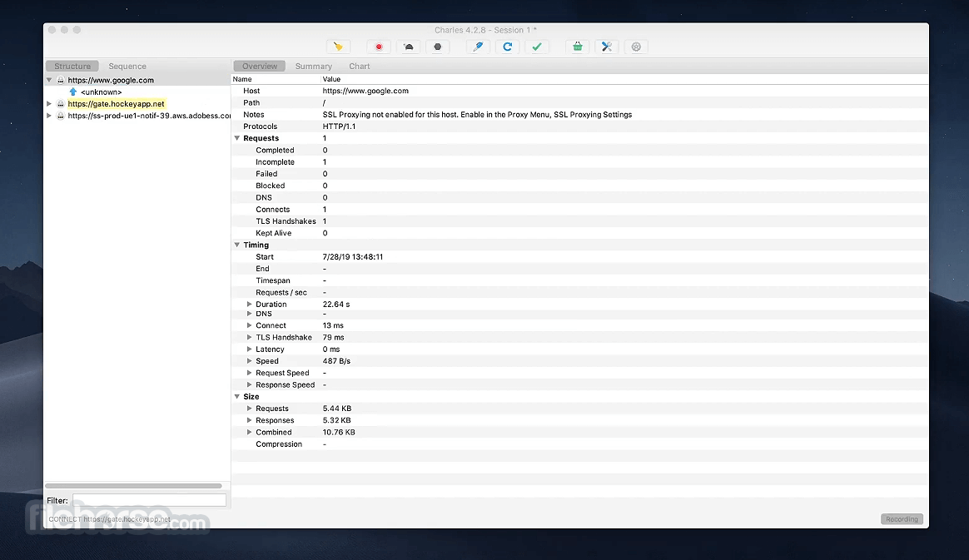The height and width of the screenshot is (560, 969).
Task: Collapse the Size section
Action: [237, 397]
